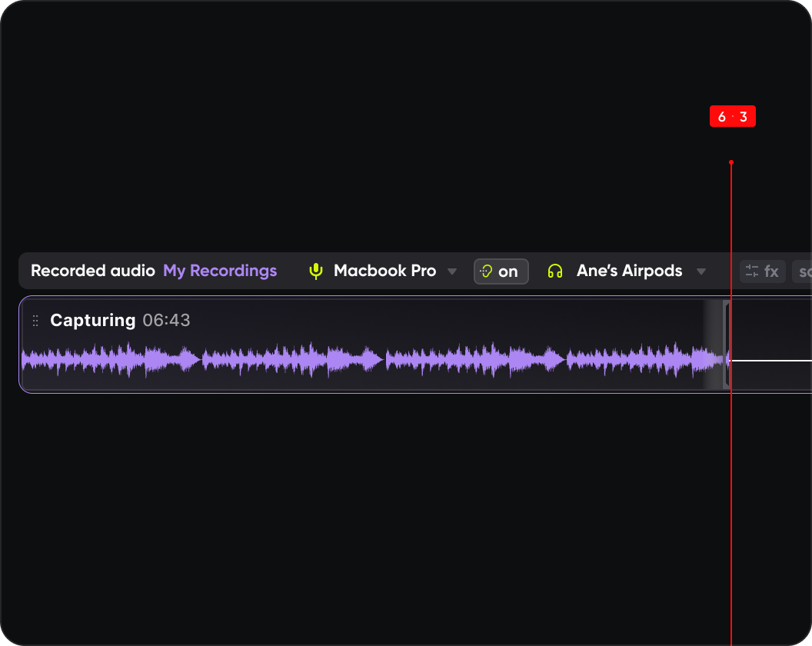
Task: Click the sliders icon beside fx
Action: click(x=753, y=271)
